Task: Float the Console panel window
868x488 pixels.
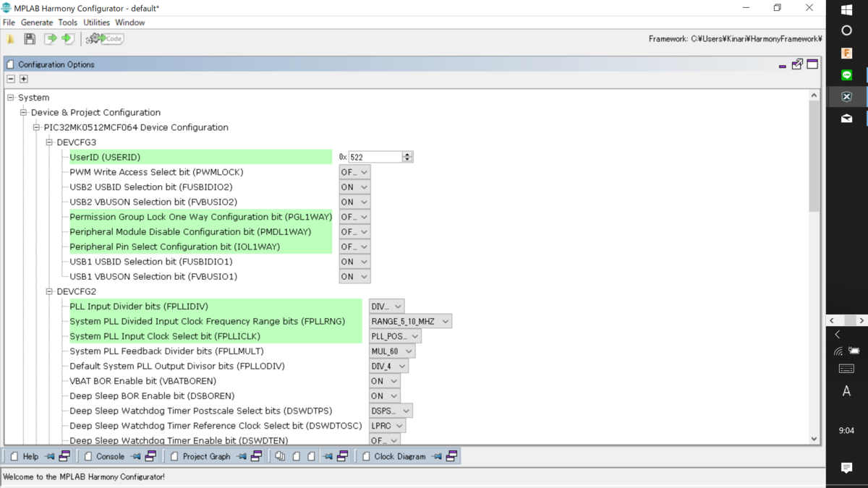Action: 150,456
